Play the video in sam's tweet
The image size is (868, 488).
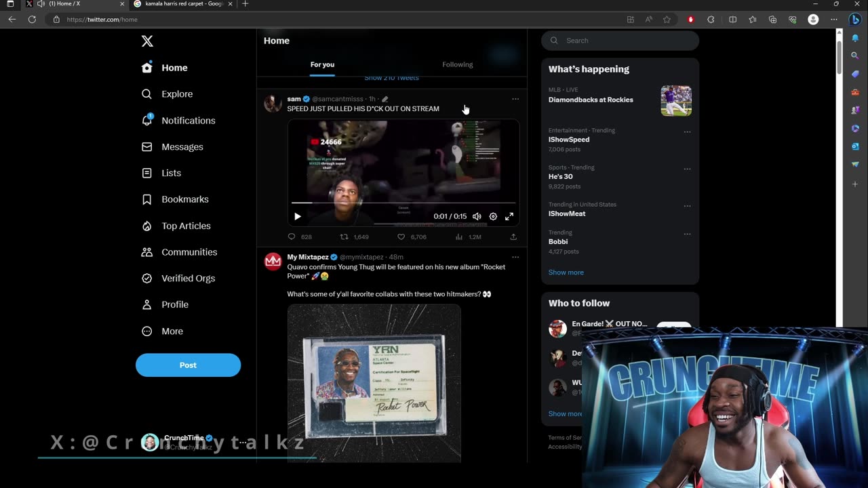[x=297, y=216]
